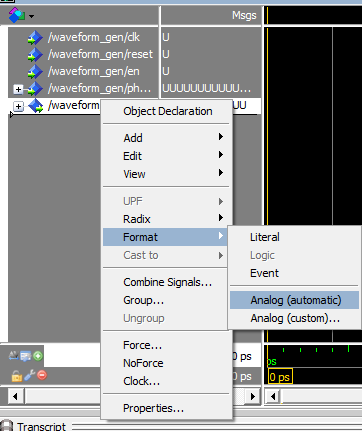
Task: Click the cursor properties wrench icon
Action: click(29, 375)
